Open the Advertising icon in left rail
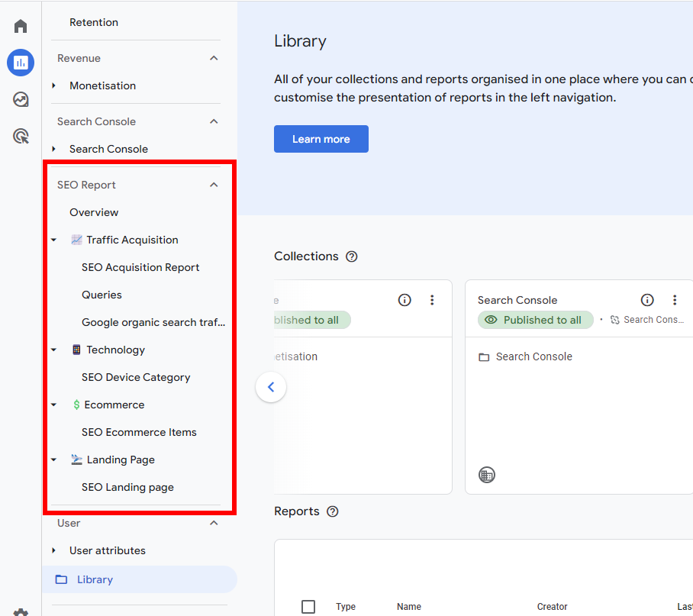This screenshot has width=693, height=616. [x=21, y=137]
